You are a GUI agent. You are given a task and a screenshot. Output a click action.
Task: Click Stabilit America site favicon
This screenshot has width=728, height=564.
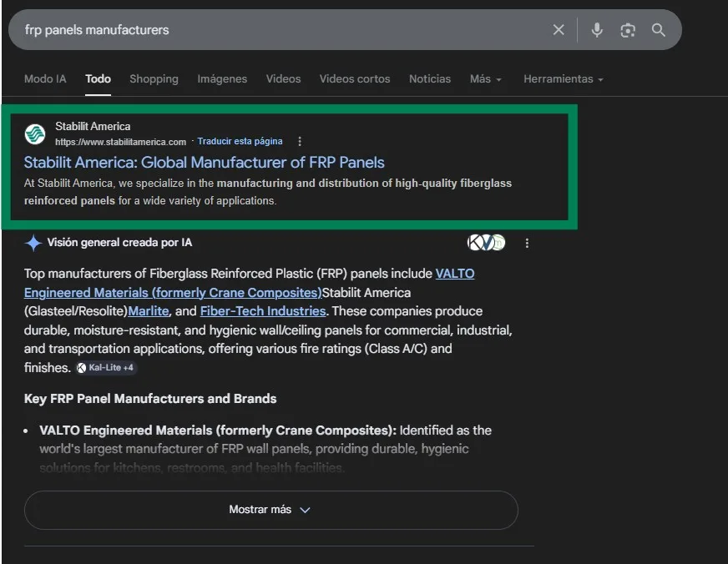point(35,134)
